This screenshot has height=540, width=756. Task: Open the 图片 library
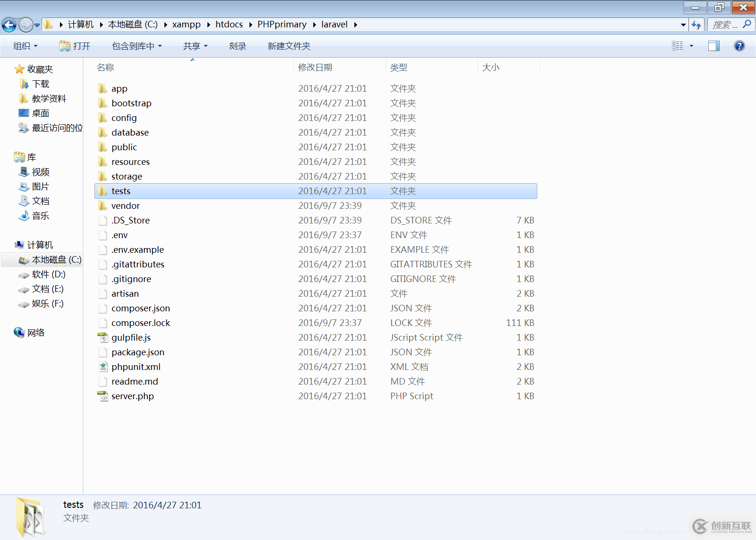coord(41,187)
